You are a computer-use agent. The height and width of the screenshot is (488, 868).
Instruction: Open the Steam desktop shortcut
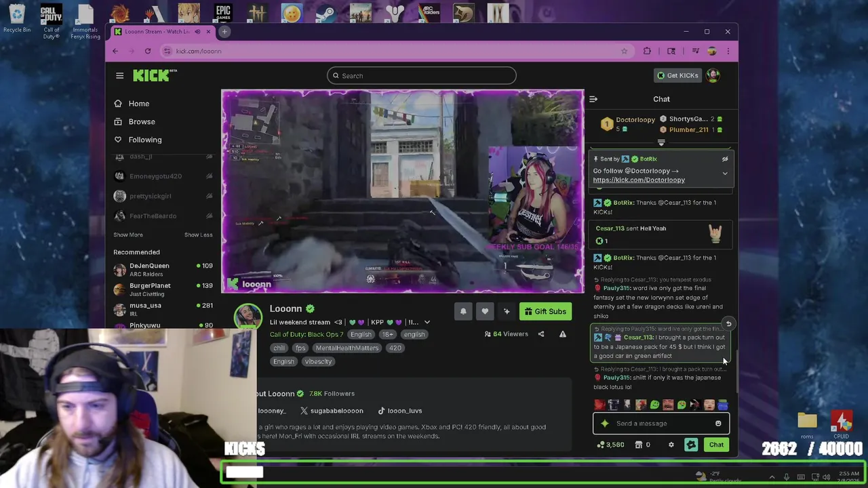coord(325,14)
